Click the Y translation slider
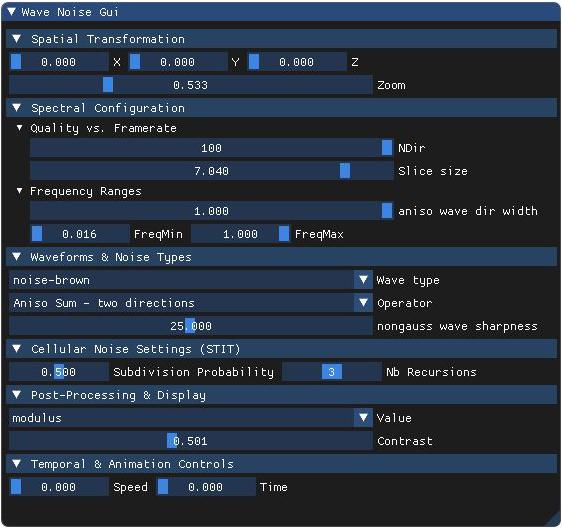562x528 pixels. [x=178, y=62]
